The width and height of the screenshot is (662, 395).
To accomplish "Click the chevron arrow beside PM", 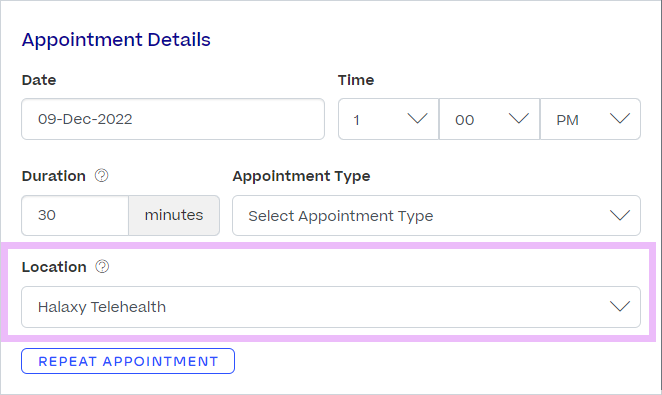I will click(620, 119).
